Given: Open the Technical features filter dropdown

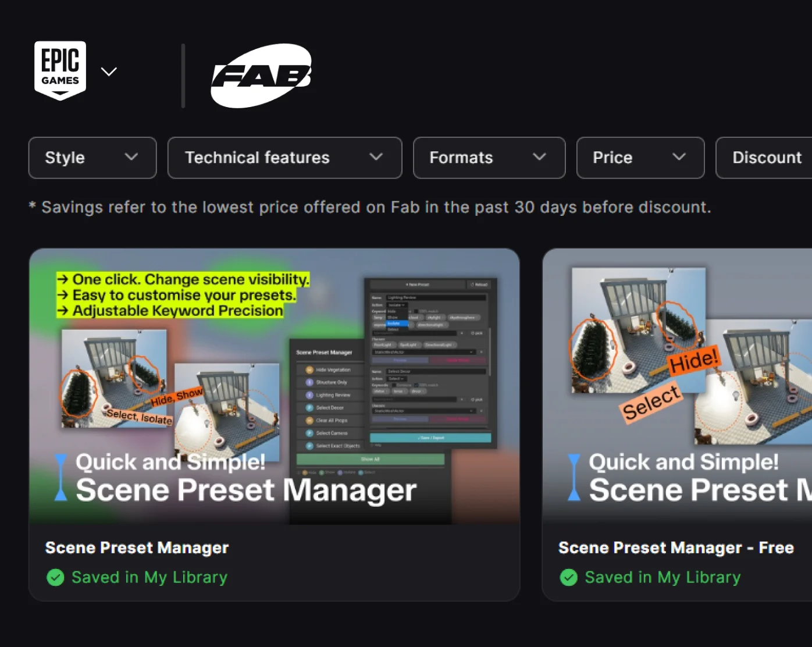Looking at the screenshot, I should click(285, 158).
